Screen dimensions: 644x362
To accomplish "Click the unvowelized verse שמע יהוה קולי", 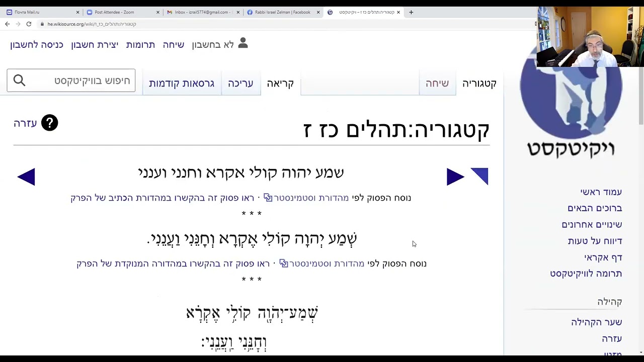I will (241, 173).
